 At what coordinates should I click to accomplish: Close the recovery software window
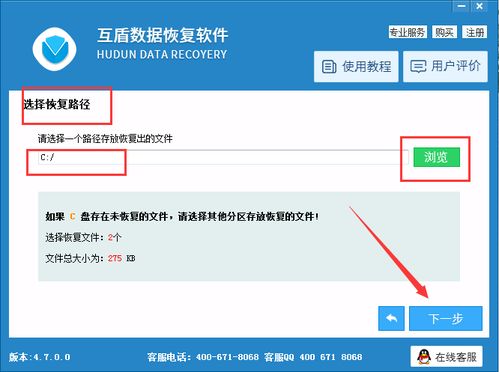pos(479,6)
